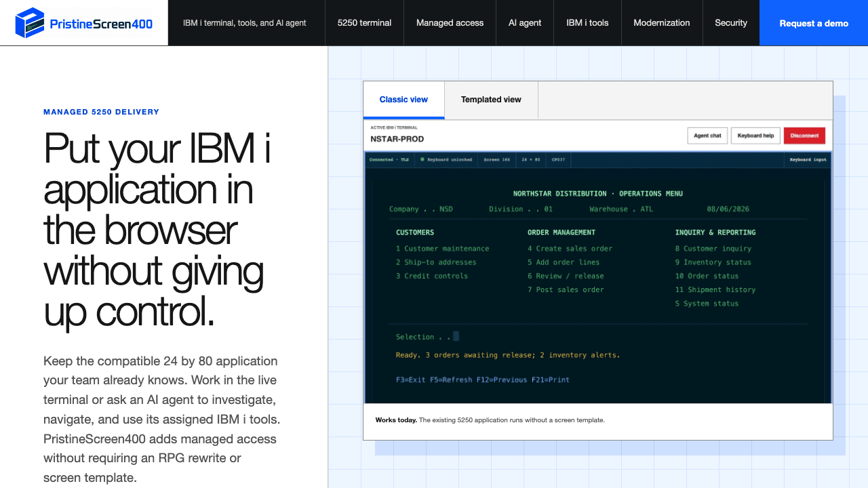Image resolution: width=868 pixels, height=488 pixels.
Task: Click the date 08/06/2026 in the terminal
Action: click(728, 209)
